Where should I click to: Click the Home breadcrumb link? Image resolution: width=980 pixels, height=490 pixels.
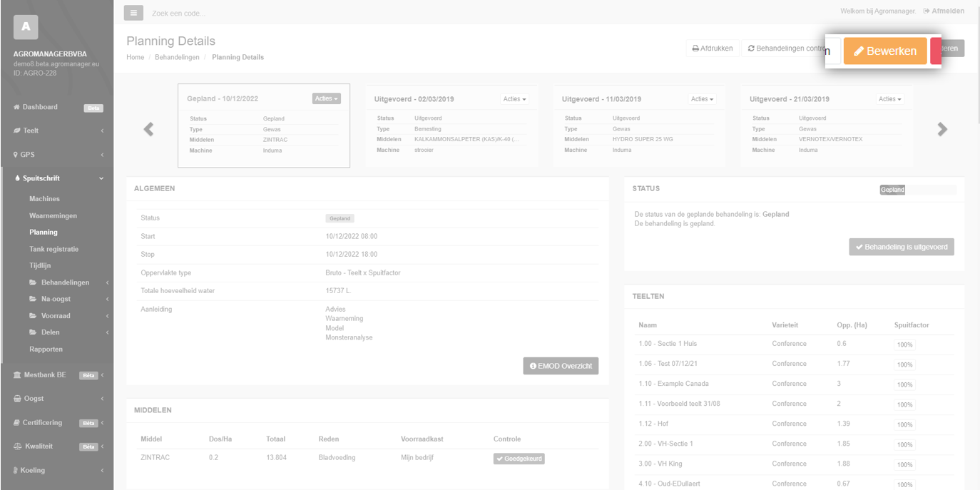tap(136, 57)
